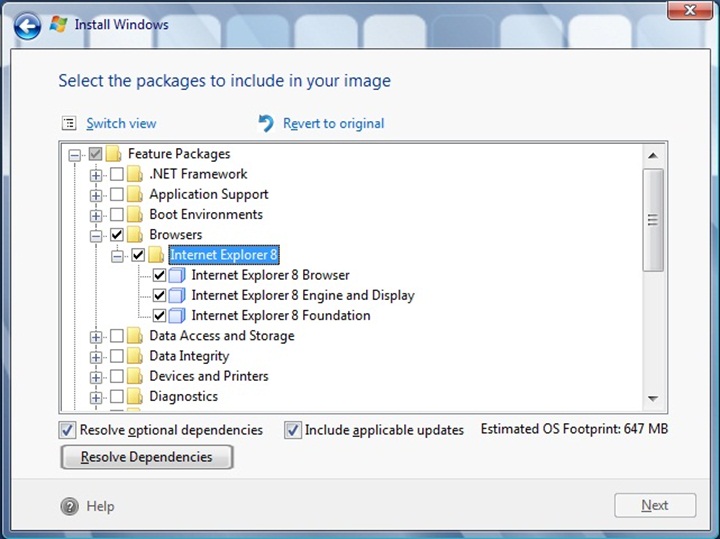The width and height of the screenshot is (720, 539).
Task: Expand the Data Access and Storage node
Action: (96, 337)
